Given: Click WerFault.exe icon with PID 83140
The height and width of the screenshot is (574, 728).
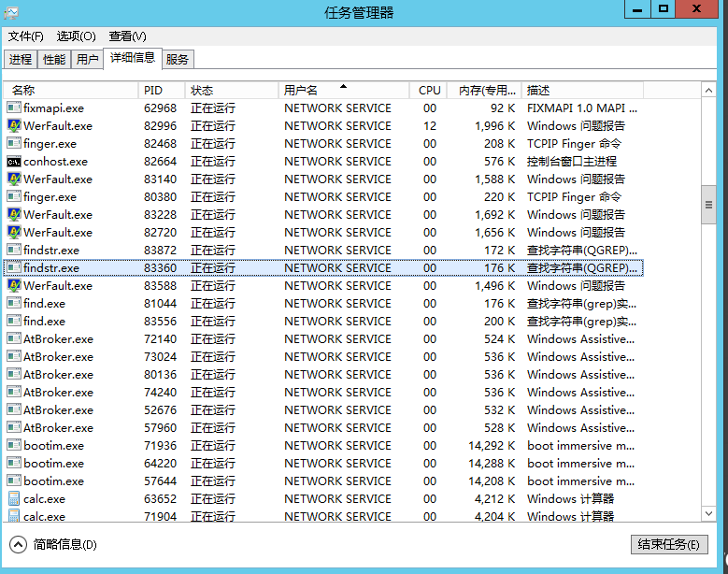Looking at the screenshot, I should [14, 179].
